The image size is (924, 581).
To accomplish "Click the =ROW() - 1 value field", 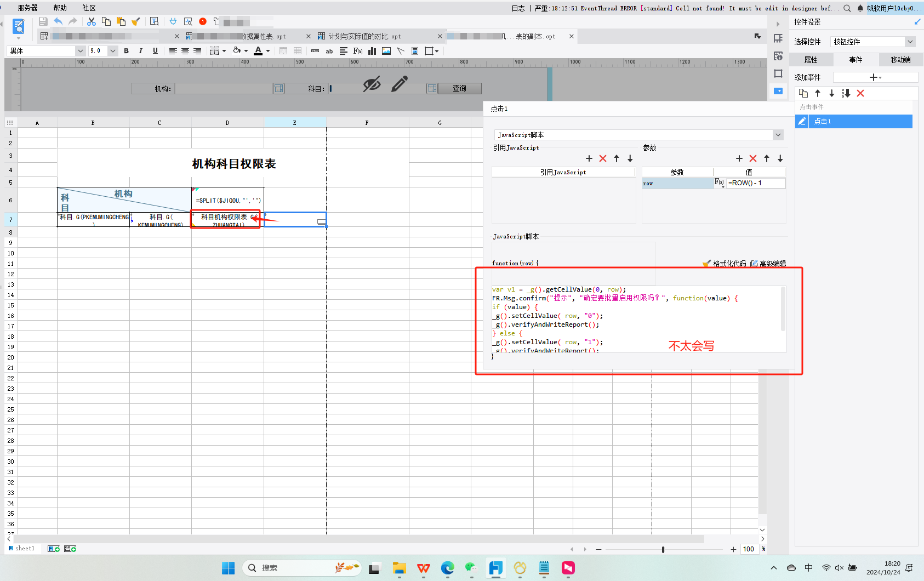I will tap(756, 183).
